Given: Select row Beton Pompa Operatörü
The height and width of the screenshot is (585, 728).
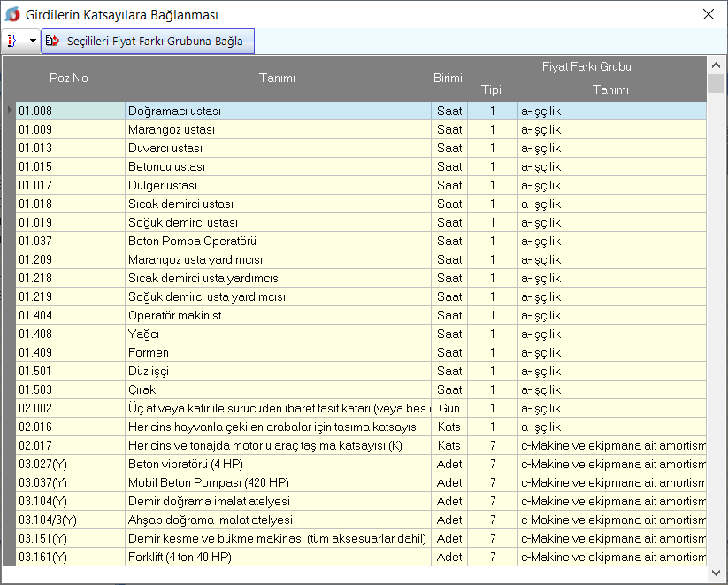Looking at the screenshot, I should [361, 241].
